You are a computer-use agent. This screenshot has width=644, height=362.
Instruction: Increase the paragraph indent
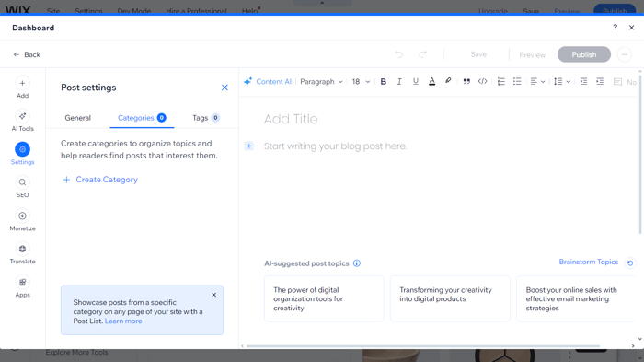(x=600, y=81)
